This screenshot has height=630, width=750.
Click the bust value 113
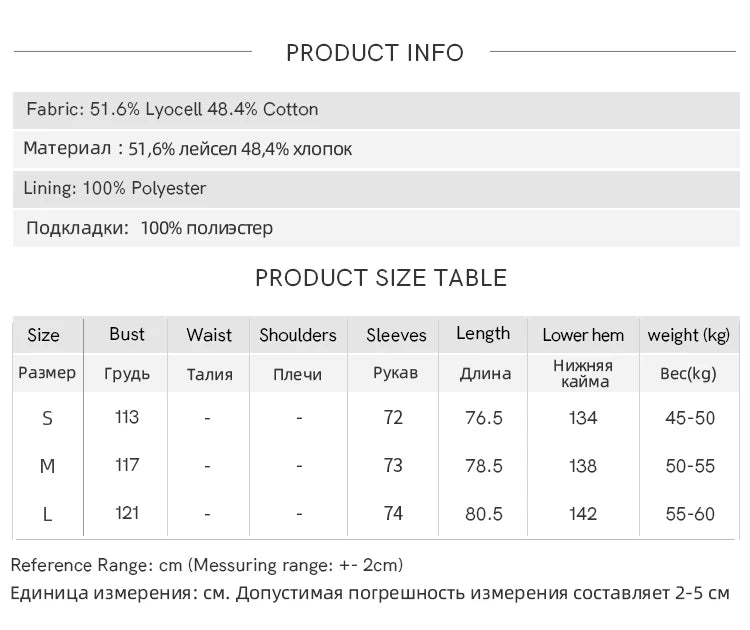click(x=127, y=417)
